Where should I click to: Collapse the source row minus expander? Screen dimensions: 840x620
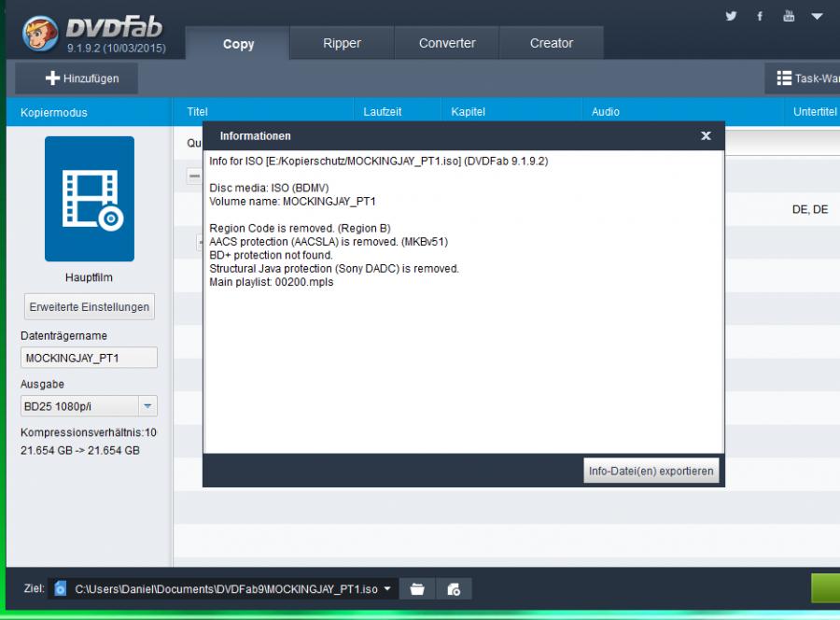pyautogui.click(x=194, y=176)
